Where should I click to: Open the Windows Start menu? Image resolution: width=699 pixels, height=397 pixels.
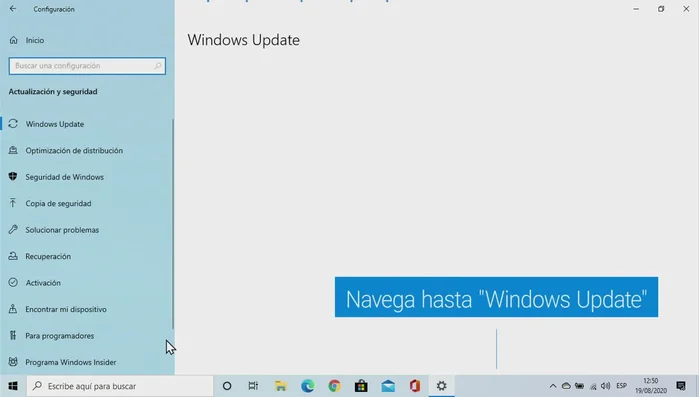[x=13, y=386]
